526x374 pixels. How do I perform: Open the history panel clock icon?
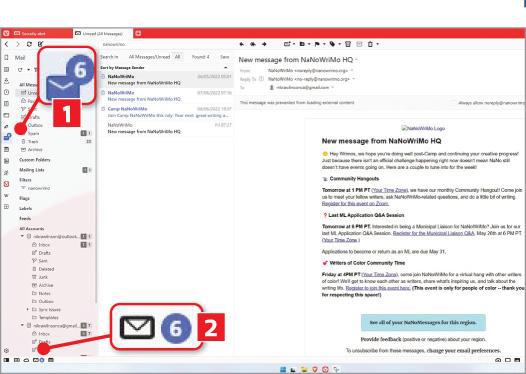(x=6, y=92)
